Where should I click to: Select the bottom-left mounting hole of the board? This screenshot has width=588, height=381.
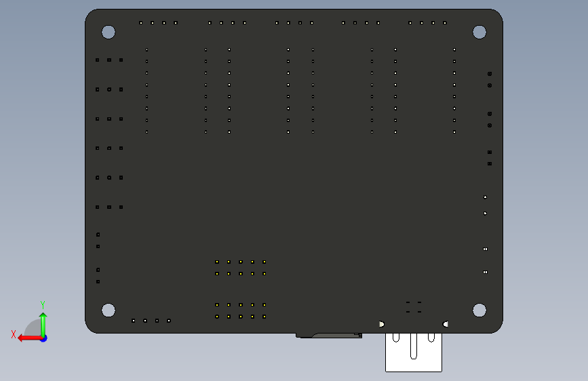click(109, 310)
